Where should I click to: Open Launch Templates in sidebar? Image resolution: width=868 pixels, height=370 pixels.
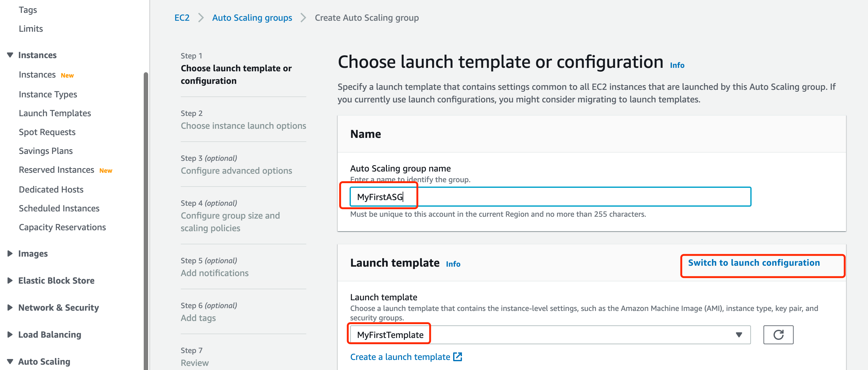click(55, 113)
